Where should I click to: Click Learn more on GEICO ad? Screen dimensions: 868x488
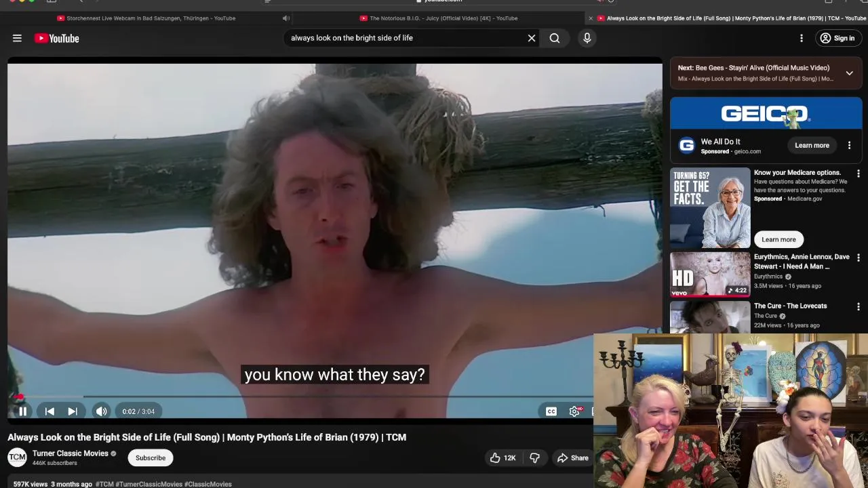(x=812, y=145)
